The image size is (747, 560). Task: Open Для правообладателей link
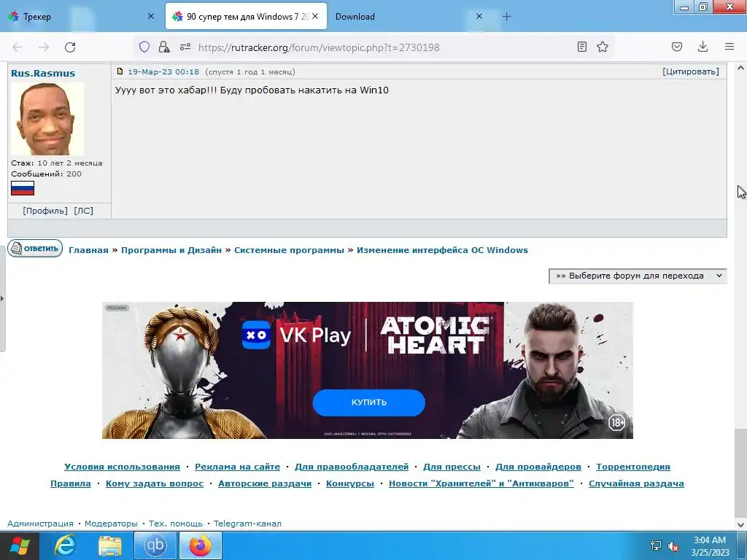click(x=352, y=467)
